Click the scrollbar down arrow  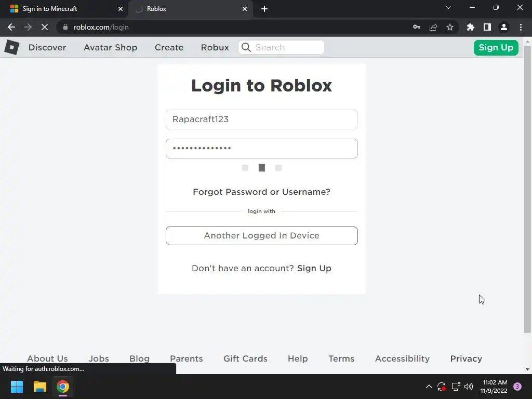527,369
